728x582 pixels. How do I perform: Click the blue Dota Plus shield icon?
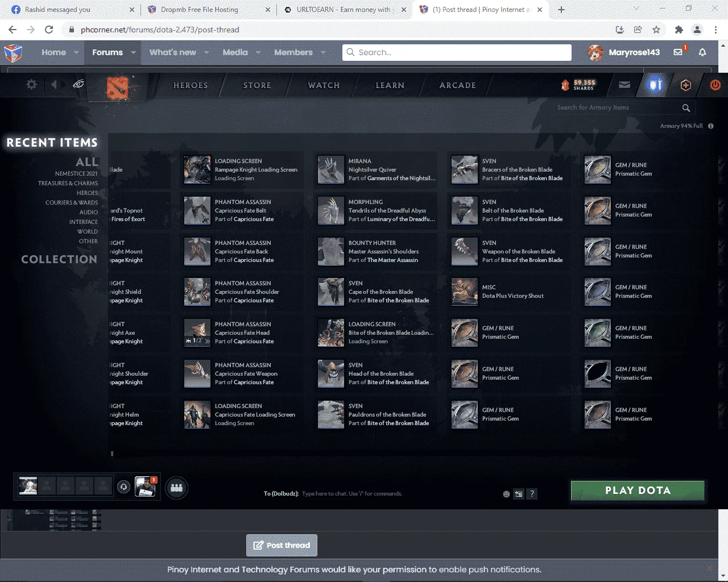click(656, 85)
